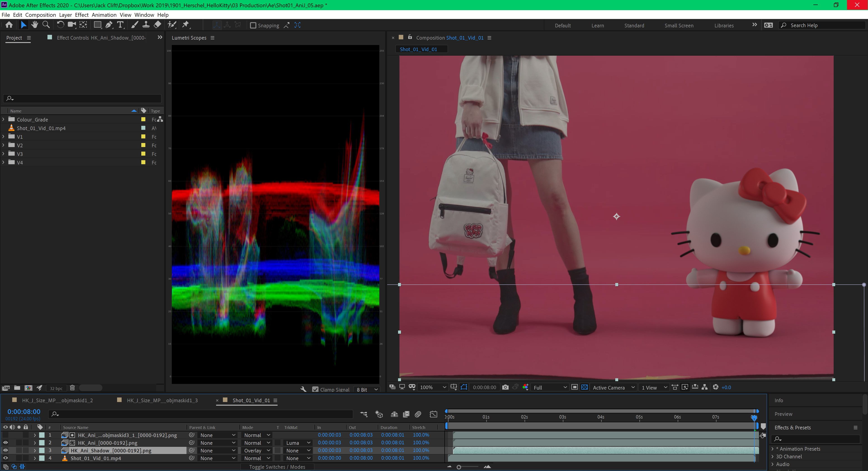Select the Roto Brush tool

coord(172,25)
